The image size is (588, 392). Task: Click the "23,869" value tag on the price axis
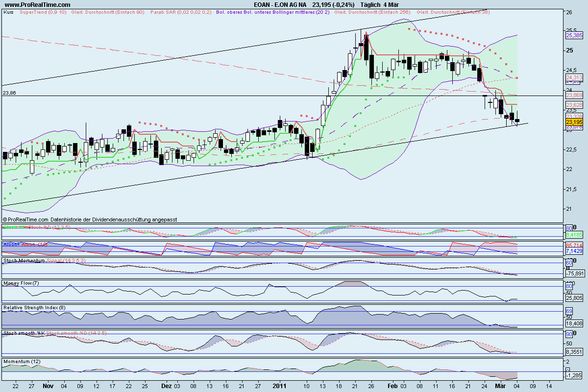point(574,95)
